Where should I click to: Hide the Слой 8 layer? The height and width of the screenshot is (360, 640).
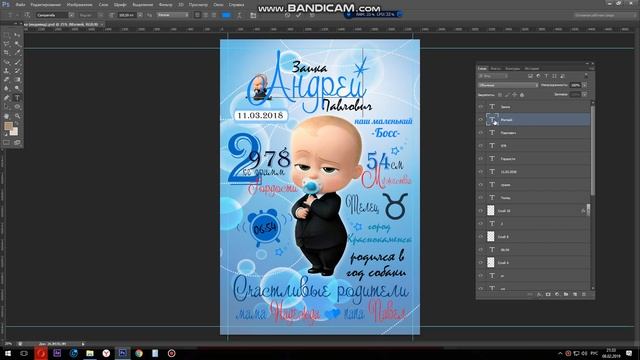(481, 237)
